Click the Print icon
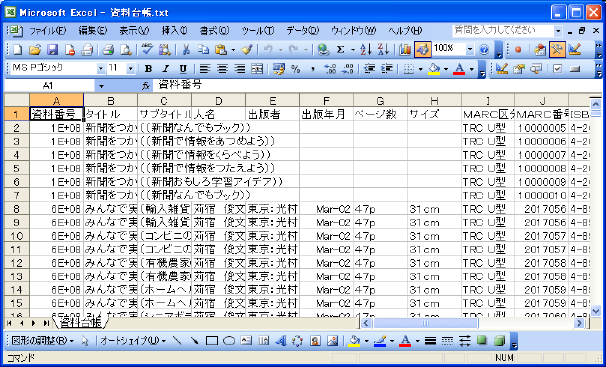 click(x=109, y=49)
